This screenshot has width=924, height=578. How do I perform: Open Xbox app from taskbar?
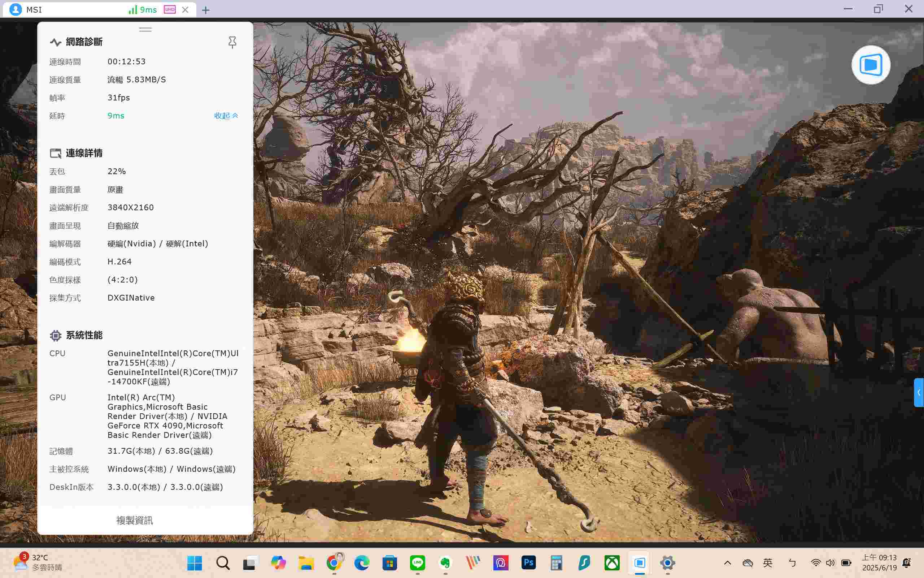pos(612,563)
